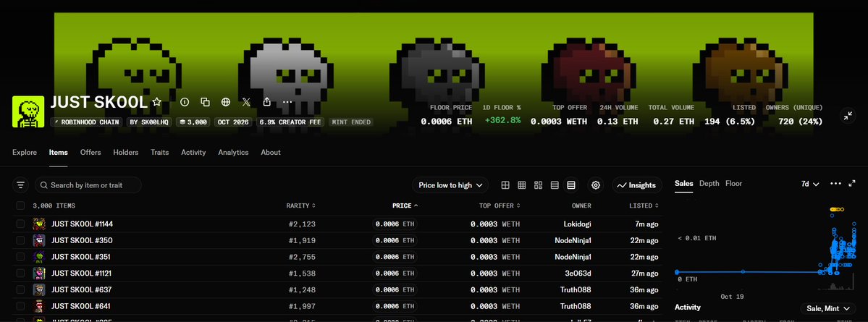Open the collection's X (Twitter) profile
This screenshot has height=322, width=868.
246,102
